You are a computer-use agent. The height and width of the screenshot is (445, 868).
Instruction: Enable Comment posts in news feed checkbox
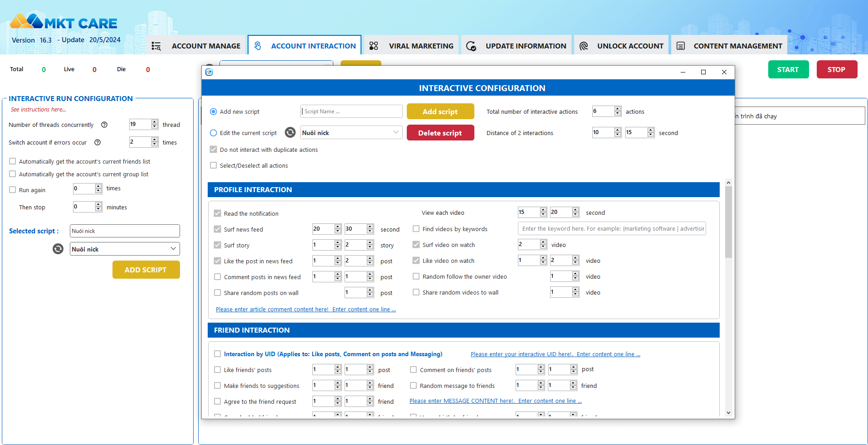pos(218,277)
